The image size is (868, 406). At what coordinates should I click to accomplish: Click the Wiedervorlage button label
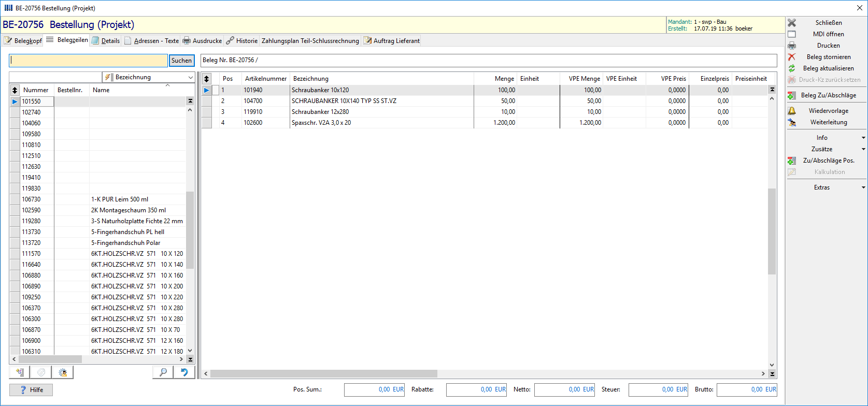829,111
